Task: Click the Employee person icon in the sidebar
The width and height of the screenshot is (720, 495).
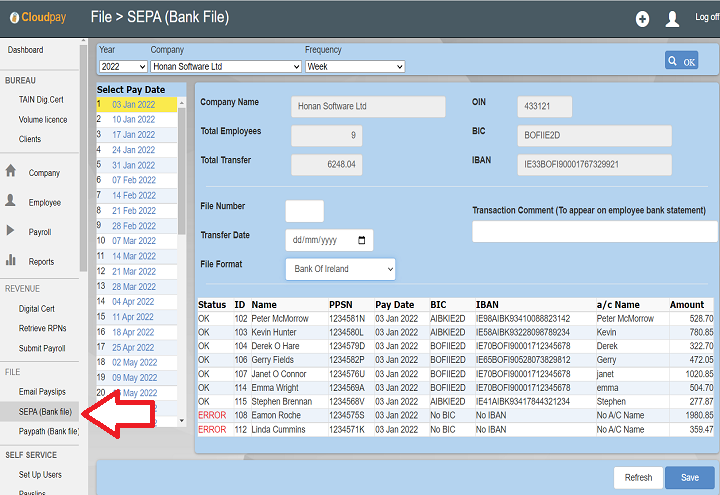Action: (x=11, y=201)
